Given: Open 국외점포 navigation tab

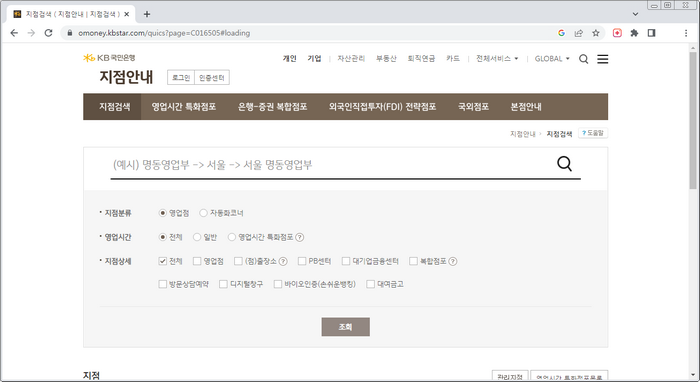Looking at the screenshot, I should coord(473,107).
